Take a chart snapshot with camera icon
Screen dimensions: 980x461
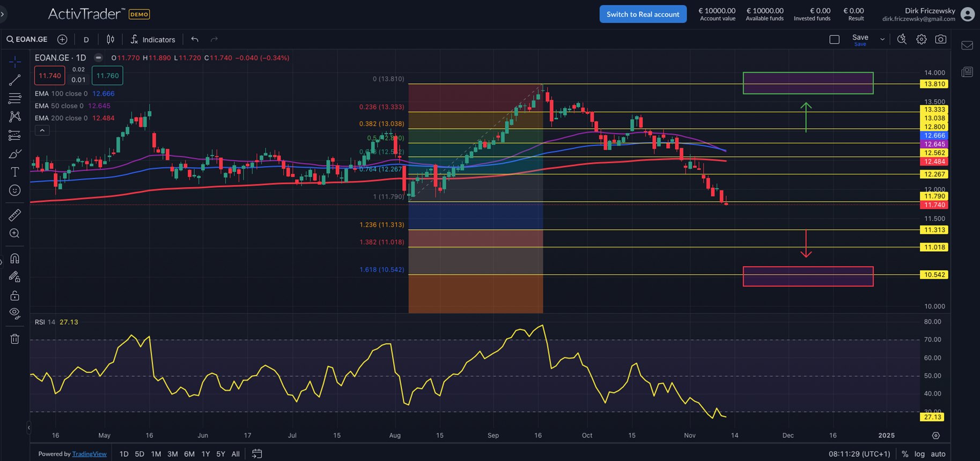940,39
